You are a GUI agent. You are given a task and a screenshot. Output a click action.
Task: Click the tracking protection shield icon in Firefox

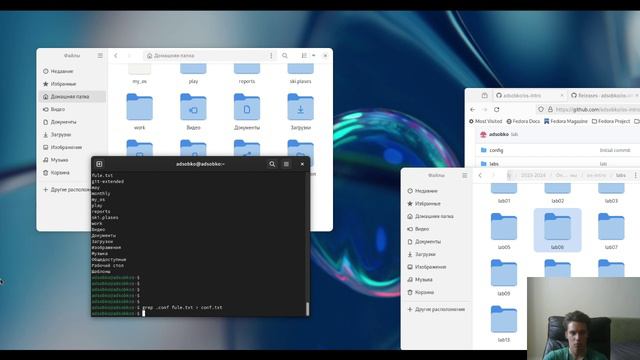point(541,109)
